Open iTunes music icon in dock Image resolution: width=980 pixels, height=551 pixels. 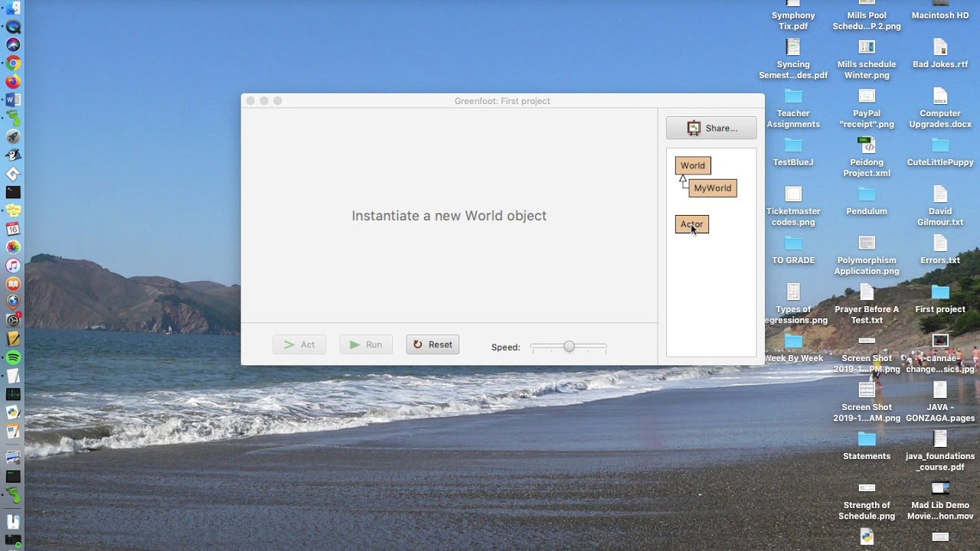(x=13, y=266)
